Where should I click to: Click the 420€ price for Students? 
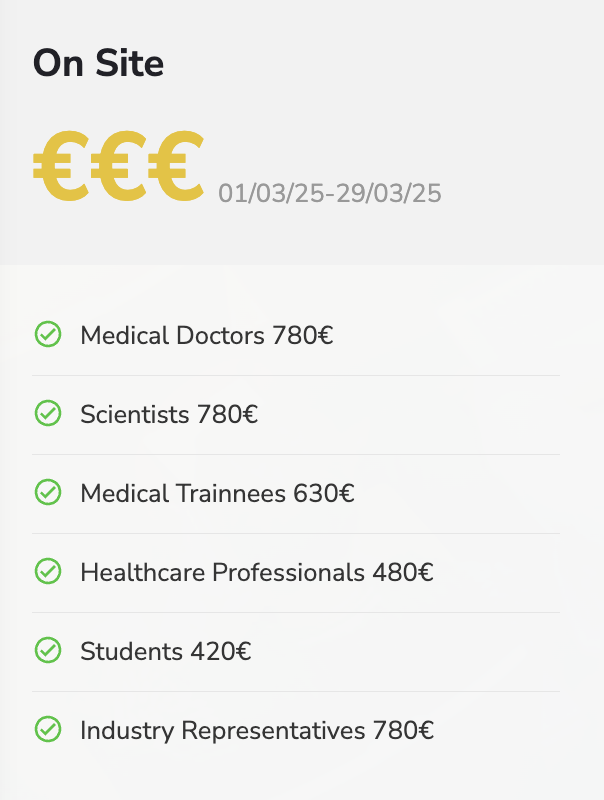point(221,652)
